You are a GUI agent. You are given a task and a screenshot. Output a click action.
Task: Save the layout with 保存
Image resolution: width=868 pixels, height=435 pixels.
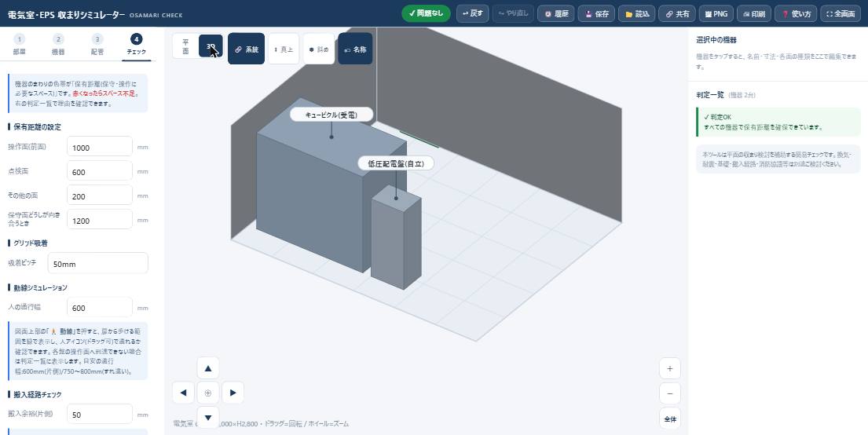[x=596, y=14]
